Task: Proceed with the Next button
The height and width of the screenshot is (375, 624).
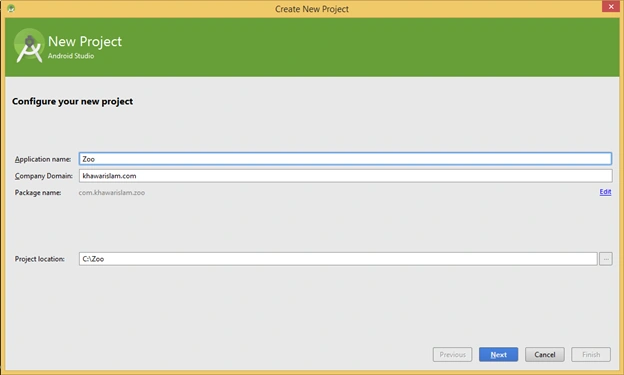Action: point(498,354)
